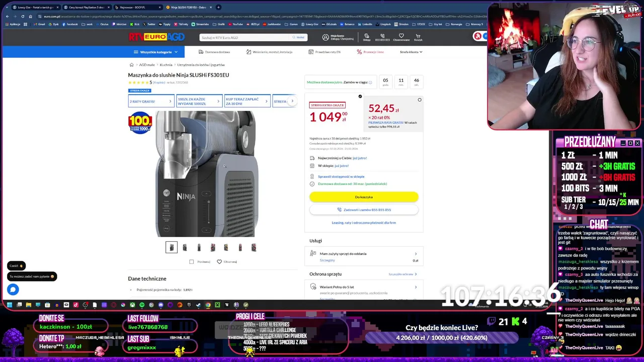This screenshot has width=644, height=362.
Task: Open a new browser tab
Action: (x=218, y=7)
